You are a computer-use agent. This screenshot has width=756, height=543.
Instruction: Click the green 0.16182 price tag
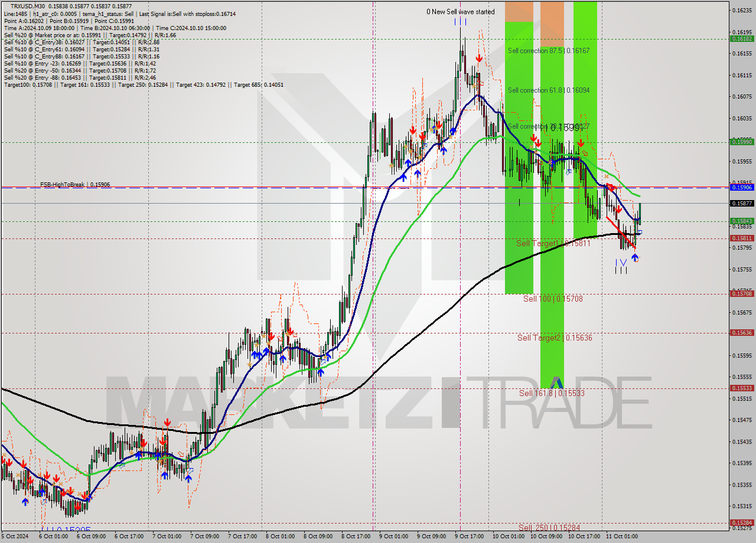tap(742, 38)
